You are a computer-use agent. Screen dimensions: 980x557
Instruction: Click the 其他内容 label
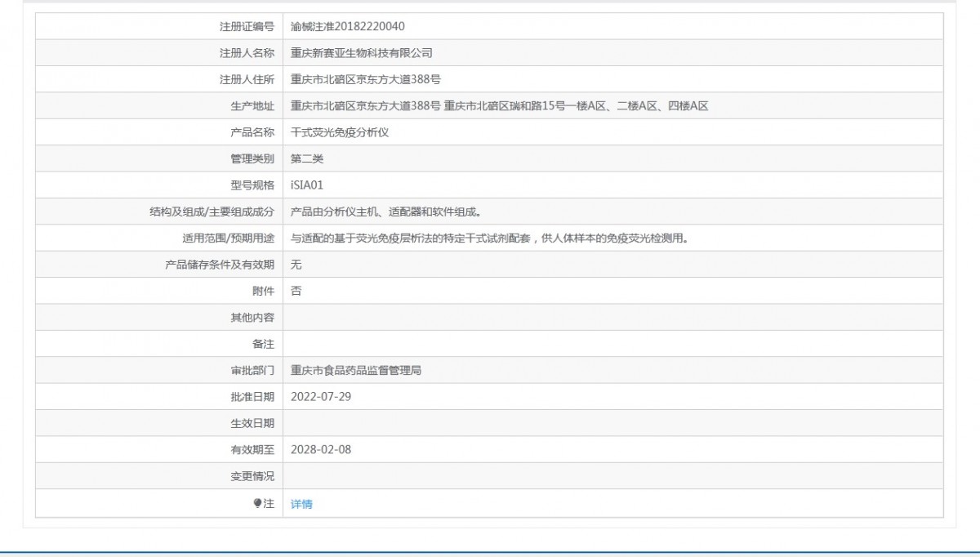pyautogui.click(x=253, y=318)
